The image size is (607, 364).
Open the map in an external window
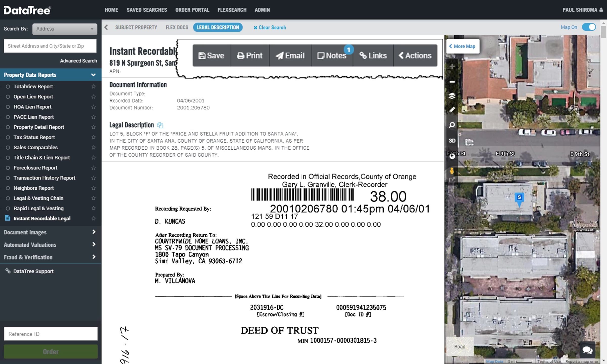click(452, 180)
